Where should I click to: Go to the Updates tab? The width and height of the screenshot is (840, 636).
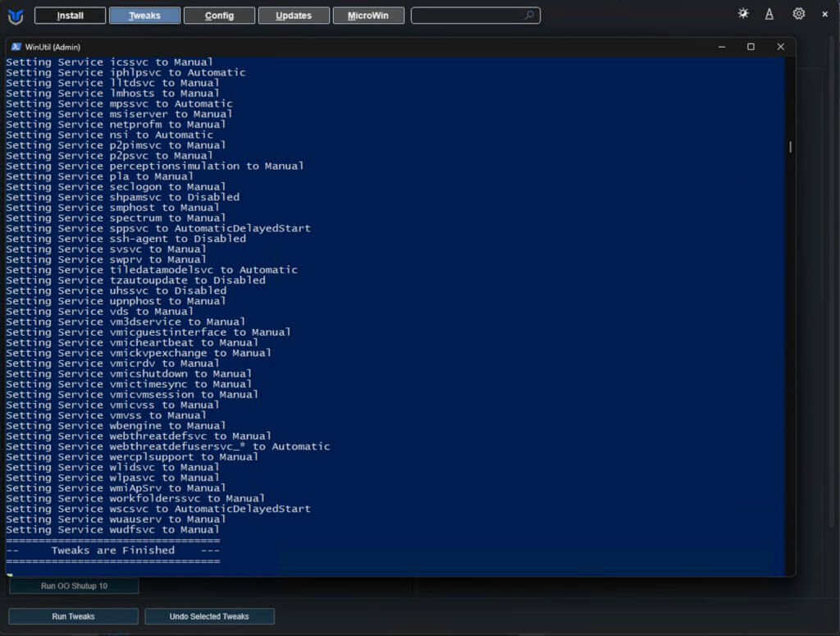(x=294, y=16)
